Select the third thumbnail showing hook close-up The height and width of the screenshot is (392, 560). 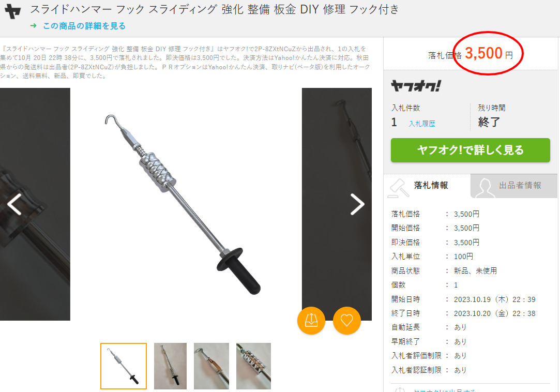tap(211, 366)
